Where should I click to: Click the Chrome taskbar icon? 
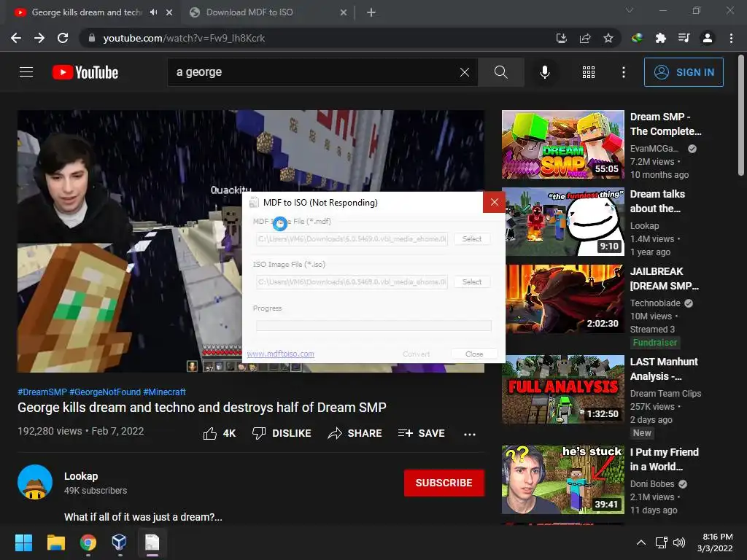pos(88,542)
